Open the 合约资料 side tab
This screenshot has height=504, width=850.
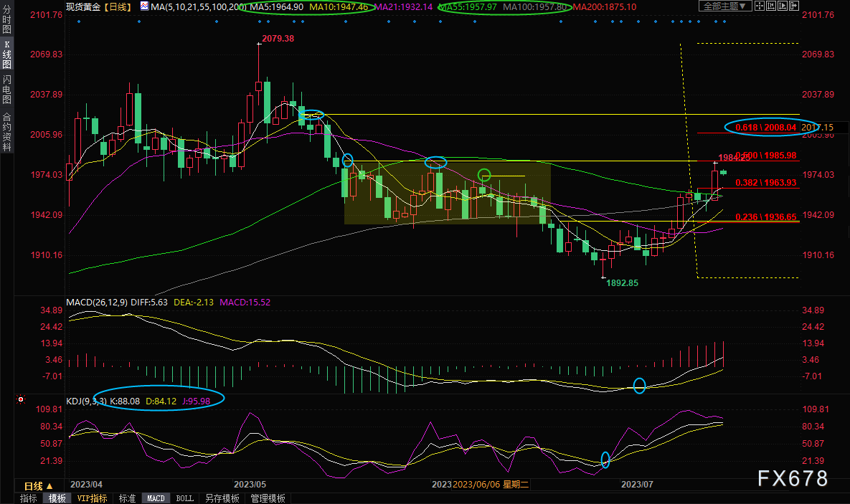click(x=6, y=131)
